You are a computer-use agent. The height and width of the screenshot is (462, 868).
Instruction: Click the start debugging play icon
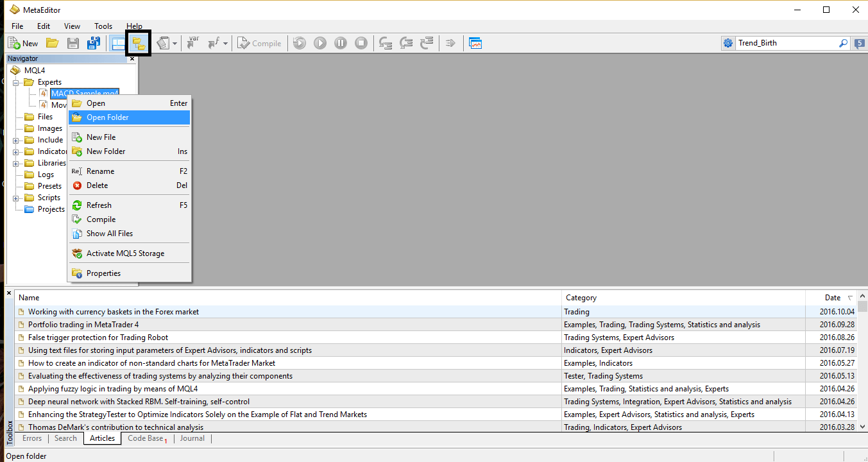coord(320,43)
